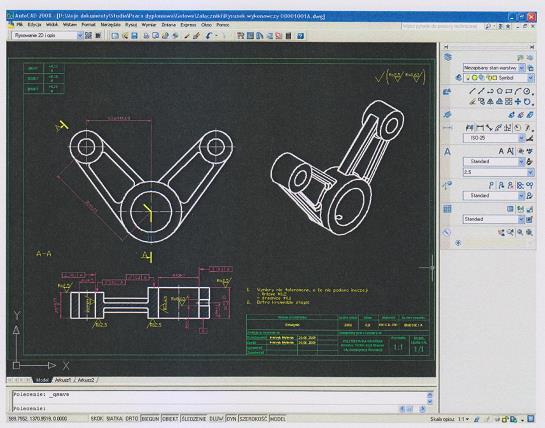Open the Pomoc menu
This screenshot has width=545, height=428.
[x=222, y=25]
